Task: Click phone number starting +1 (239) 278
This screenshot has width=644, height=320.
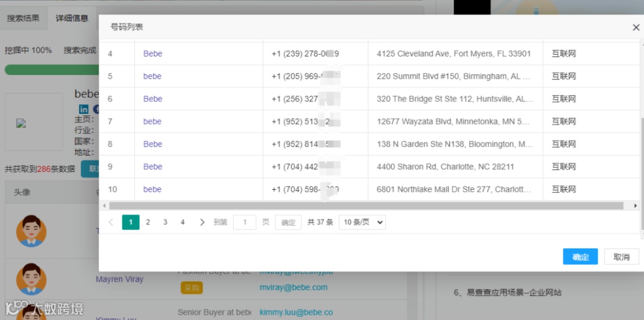Action: click(306, 54)
